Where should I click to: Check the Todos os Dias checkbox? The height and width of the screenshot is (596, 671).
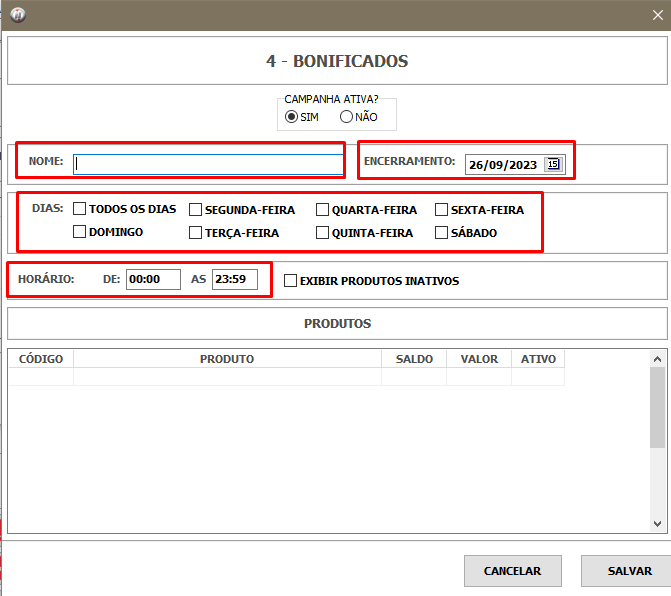[x=80, y=210]
